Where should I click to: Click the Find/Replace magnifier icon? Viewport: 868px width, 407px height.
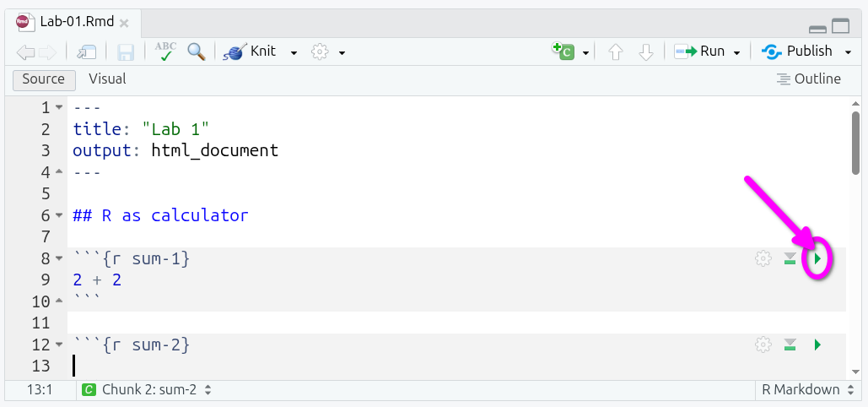coord(197,52)
